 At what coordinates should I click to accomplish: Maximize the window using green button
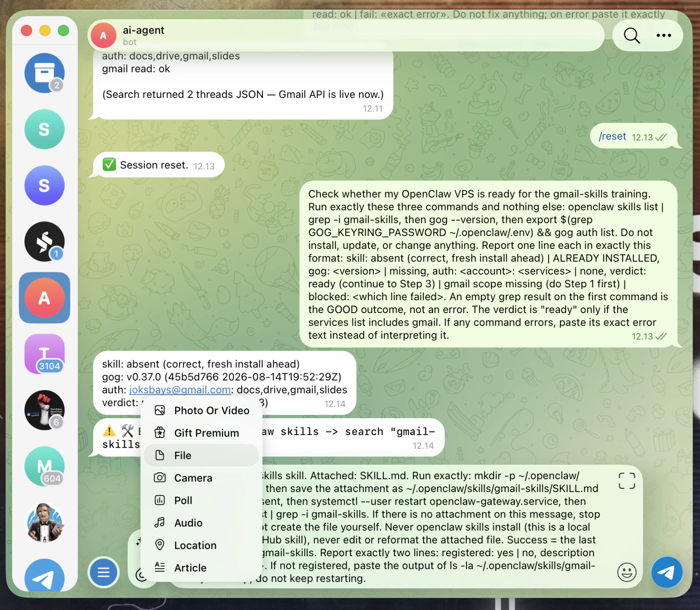coord(63,31)
